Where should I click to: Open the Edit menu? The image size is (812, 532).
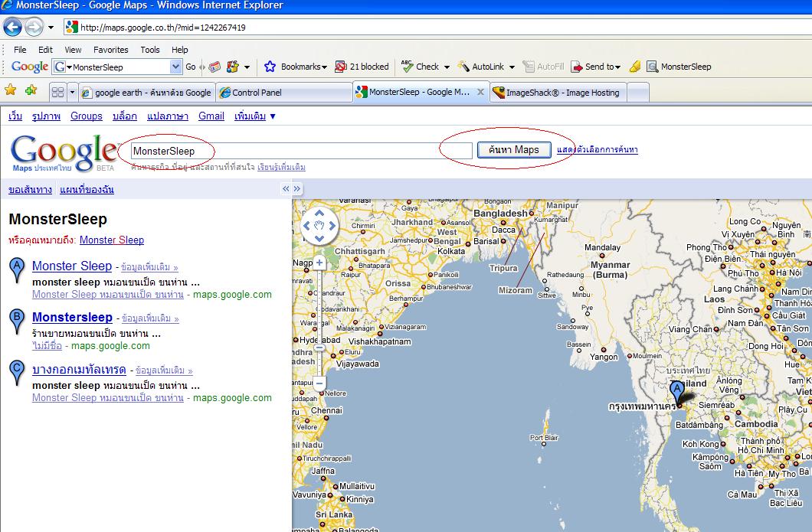[45, 50]
